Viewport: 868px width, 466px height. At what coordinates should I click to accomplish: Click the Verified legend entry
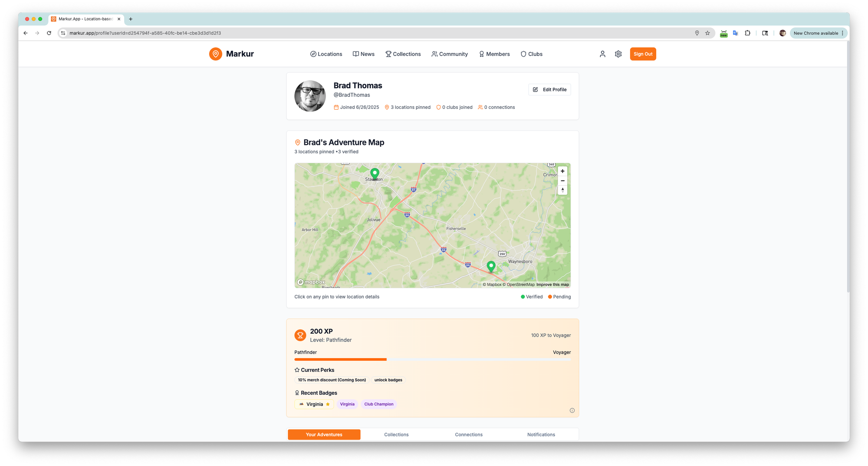[x=532, y=297]
